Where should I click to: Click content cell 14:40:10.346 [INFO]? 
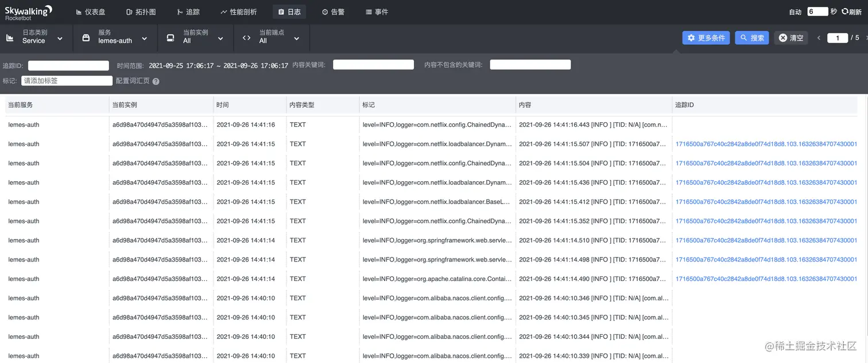[x=593, y=298]
